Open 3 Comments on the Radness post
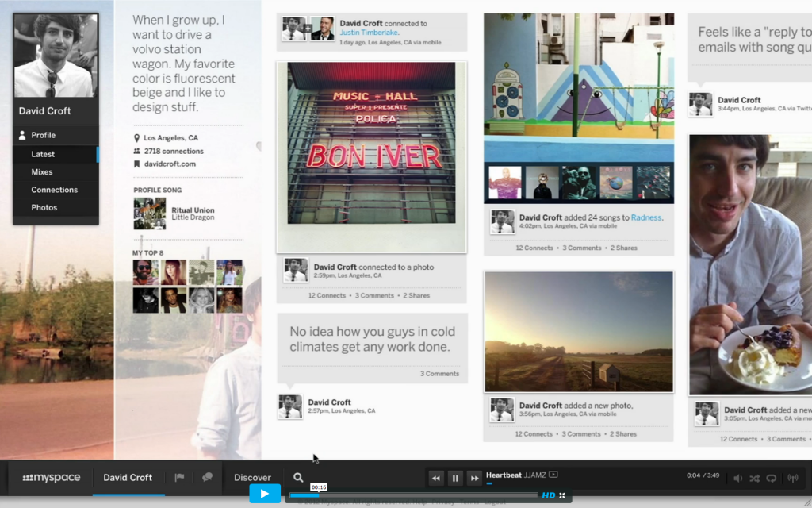The height and width of the screenshot is (508, 812). point(581,248)
